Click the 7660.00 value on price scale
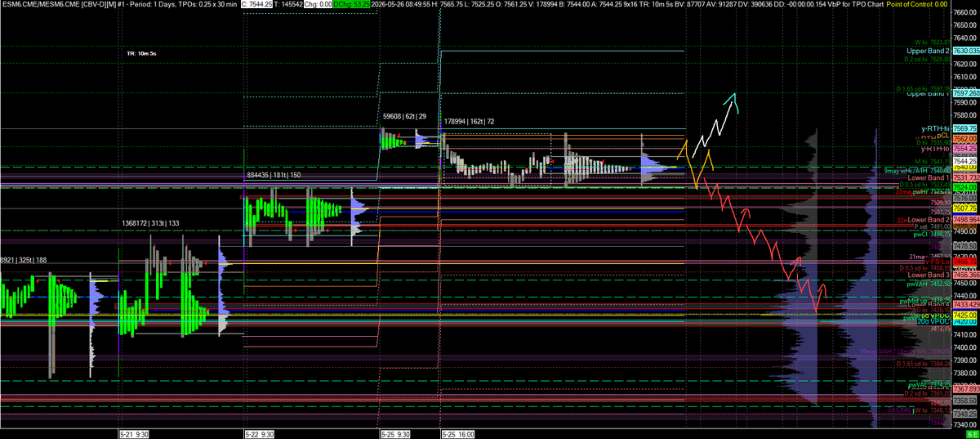The height and width of the screenshot is (439, 980). (x=964, y=12)
